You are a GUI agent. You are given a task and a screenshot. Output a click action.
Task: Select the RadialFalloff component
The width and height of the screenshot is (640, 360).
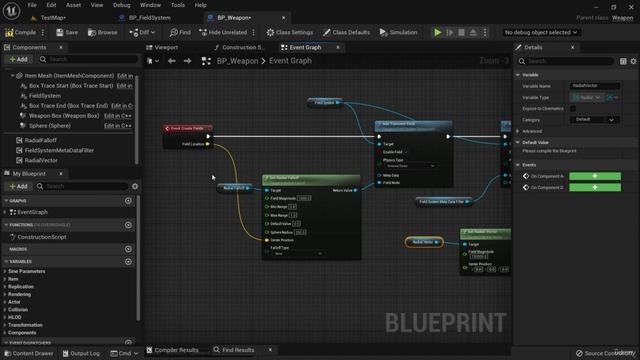[40, 140]
